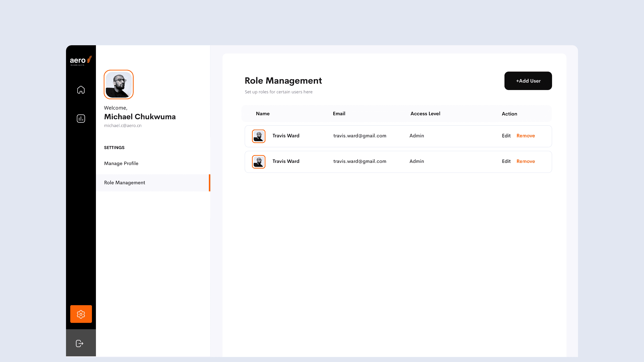Click the Name column header

point(263,114)
